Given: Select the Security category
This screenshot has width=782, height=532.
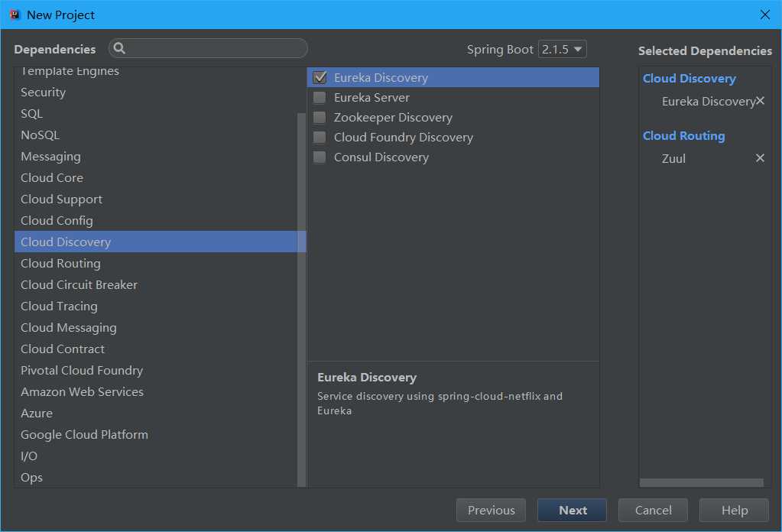Looking at the screenshot, I should [156, 92].
